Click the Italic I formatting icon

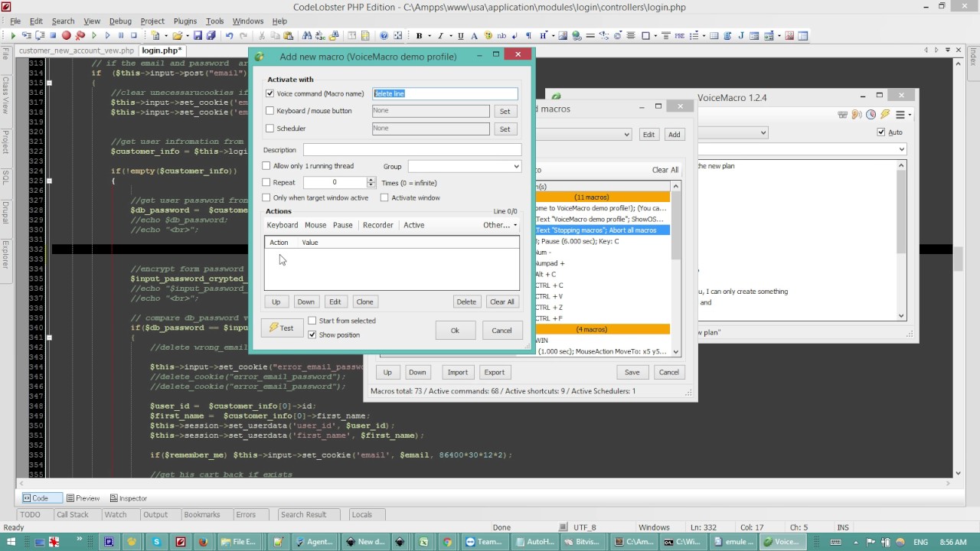[x=440, y=35]
